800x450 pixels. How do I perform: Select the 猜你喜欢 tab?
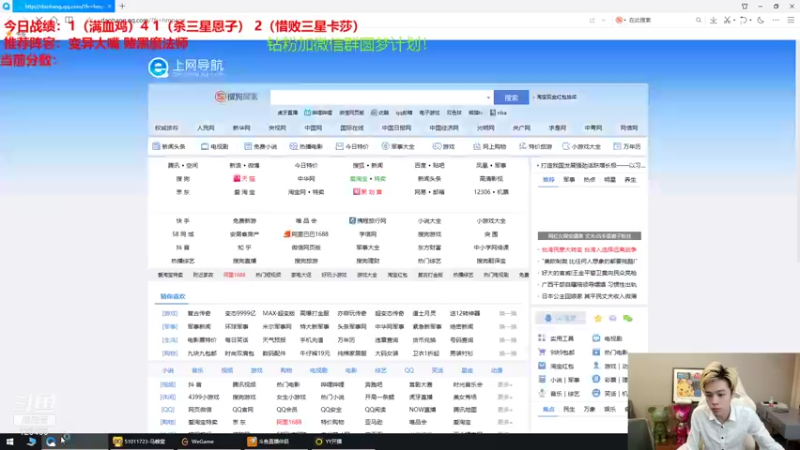[x=173, y=296]
